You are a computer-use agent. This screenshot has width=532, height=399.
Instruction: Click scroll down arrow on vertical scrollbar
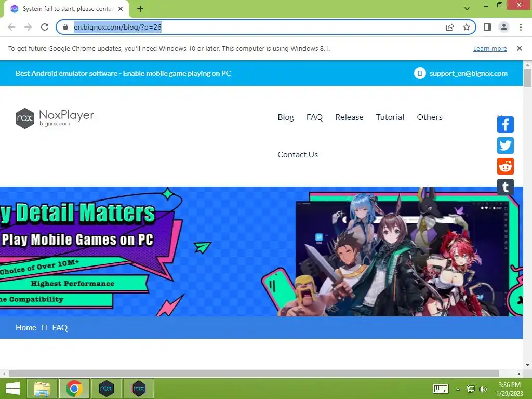[x=527, y=365]
